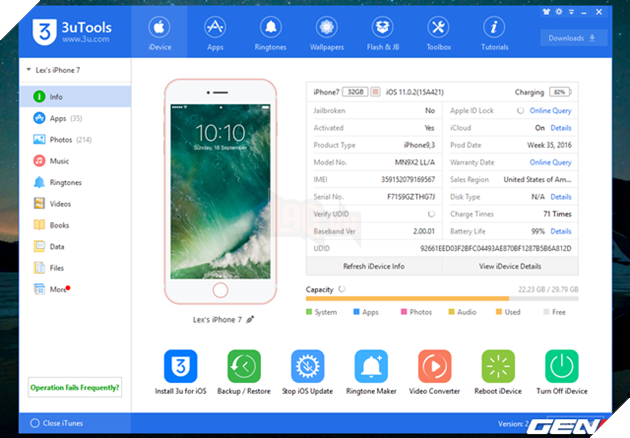Open Disk Type Details link

(561, 197)
